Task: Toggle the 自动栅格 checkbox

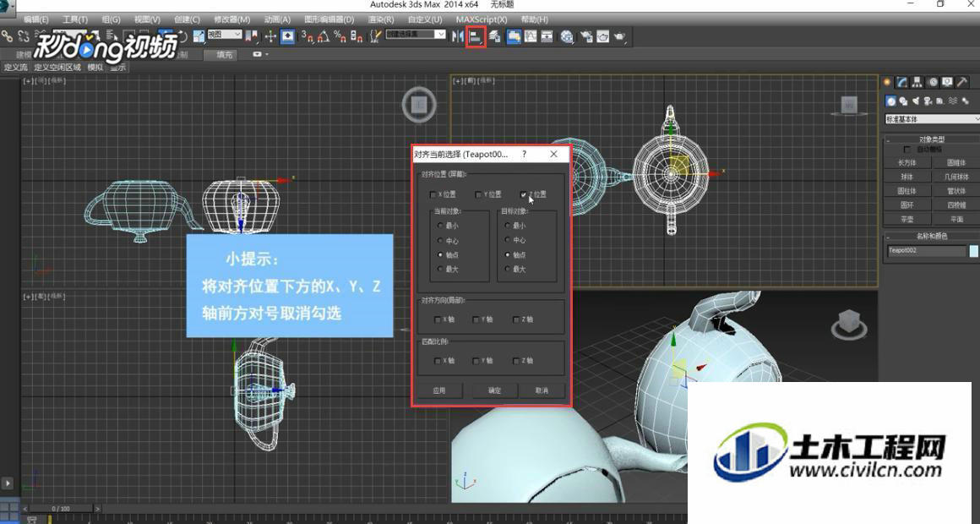Action: click(x=906, y=150)
